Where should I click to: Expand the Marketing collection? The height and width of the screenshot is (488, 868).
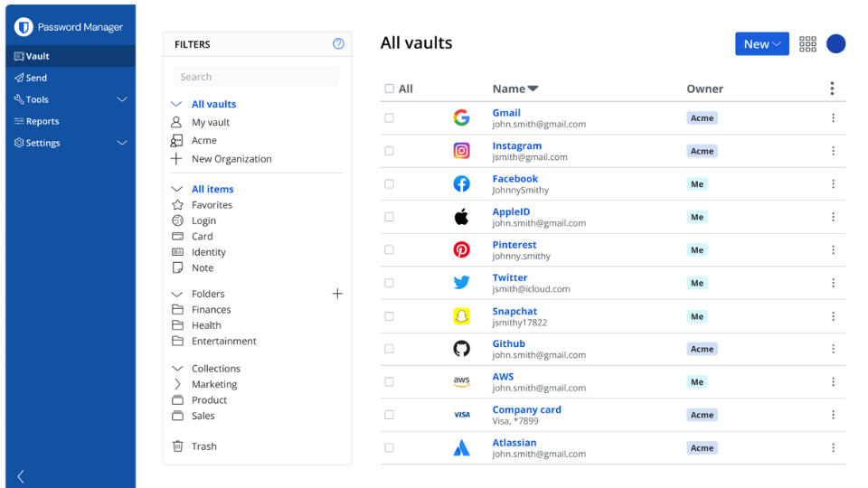click(177, 384)
